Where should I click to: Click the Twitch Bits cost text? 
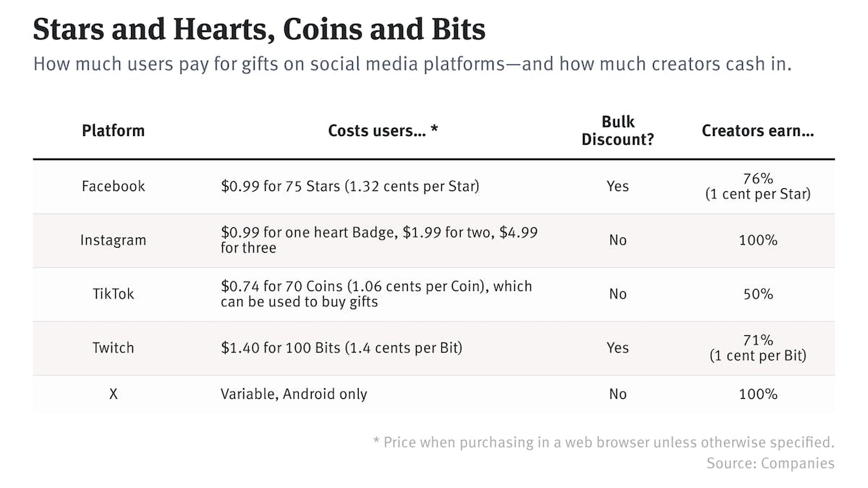pos(341,348)
